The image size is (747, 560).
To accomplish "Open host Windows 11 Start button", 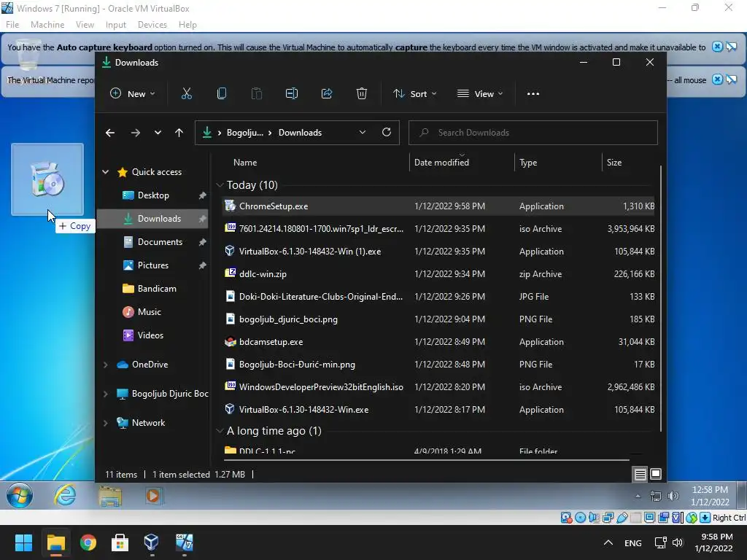I will pos(23,542).
